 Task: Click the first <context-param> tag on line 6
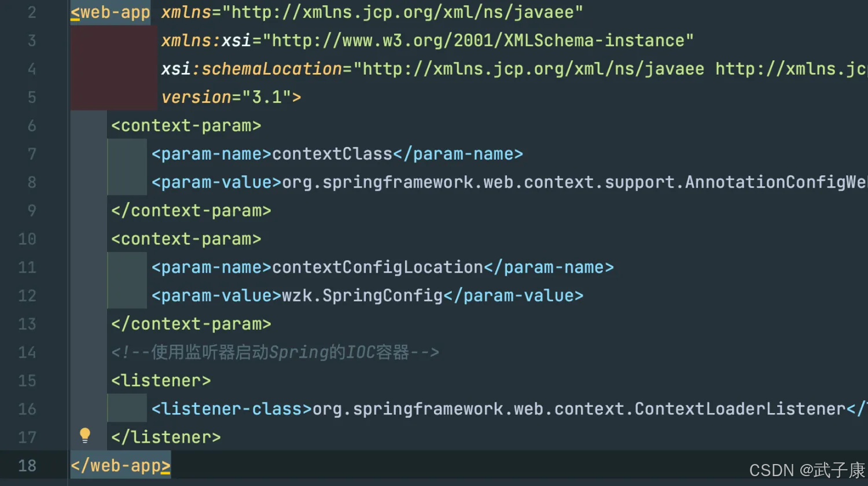[x=186, y=126]
